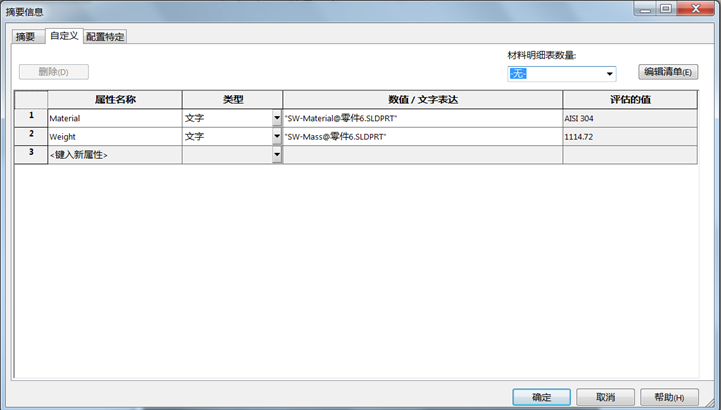Click the <键入新属性> cell

pos(114,155)
